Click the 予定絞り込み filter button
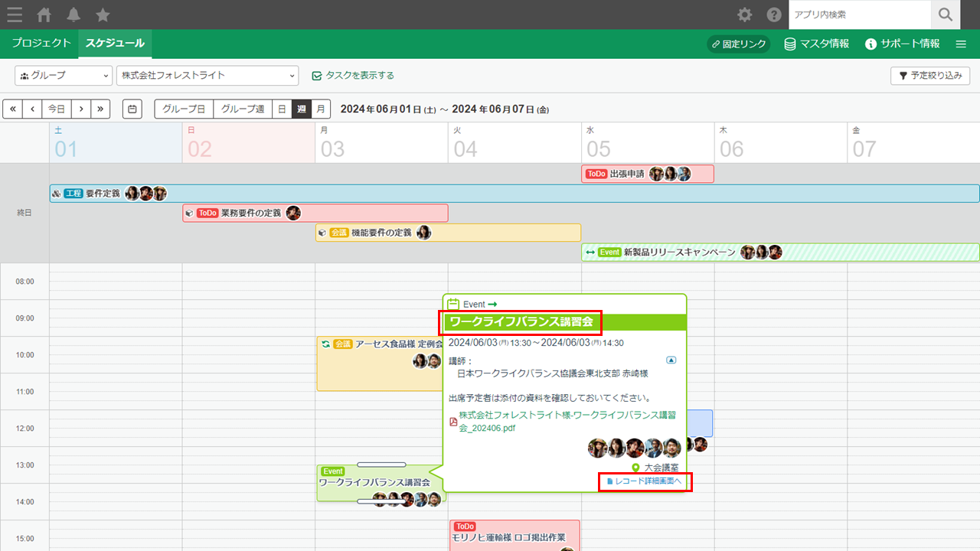The width and height of the screenshot is (980, 551). 930,76
